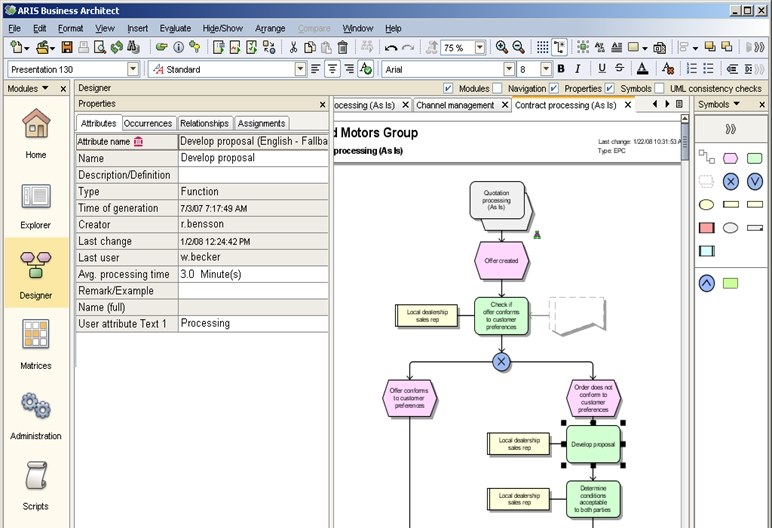Click the bring to front icon

(710, 47)
